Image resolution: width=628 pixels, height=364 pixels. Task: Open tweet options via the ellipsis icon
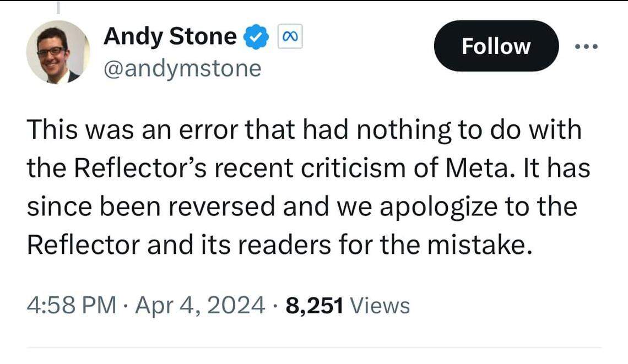pyautogui.click(x=587, y=46)
